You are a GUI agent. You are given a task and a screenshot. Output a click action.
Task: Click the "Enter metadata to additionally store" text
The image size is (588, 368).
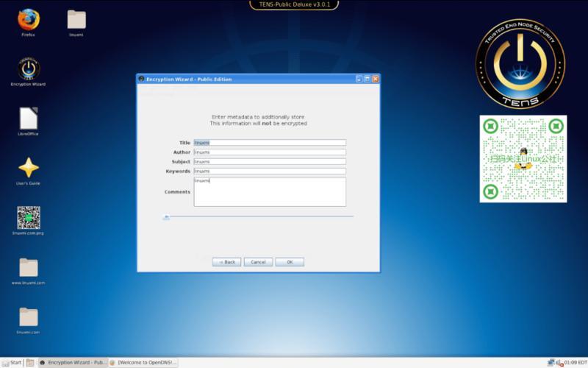(258, 117)
